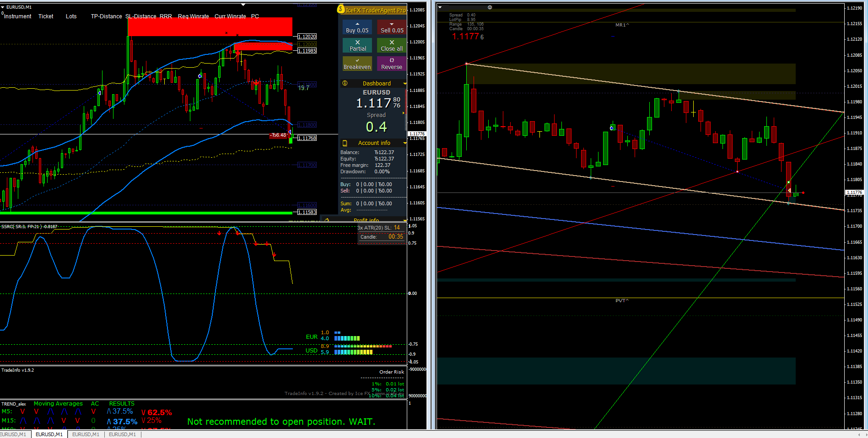
Task: Click the PVT^ pivot label
Action: pyautogui.click(x=622, y=300)
